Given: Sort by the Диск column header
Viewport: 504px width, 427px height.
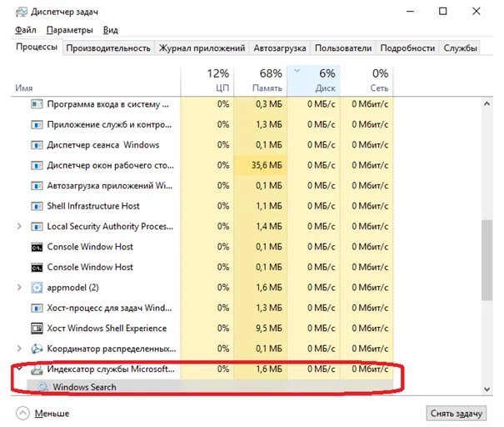Looking at the screenshot, I should point(314,82).
